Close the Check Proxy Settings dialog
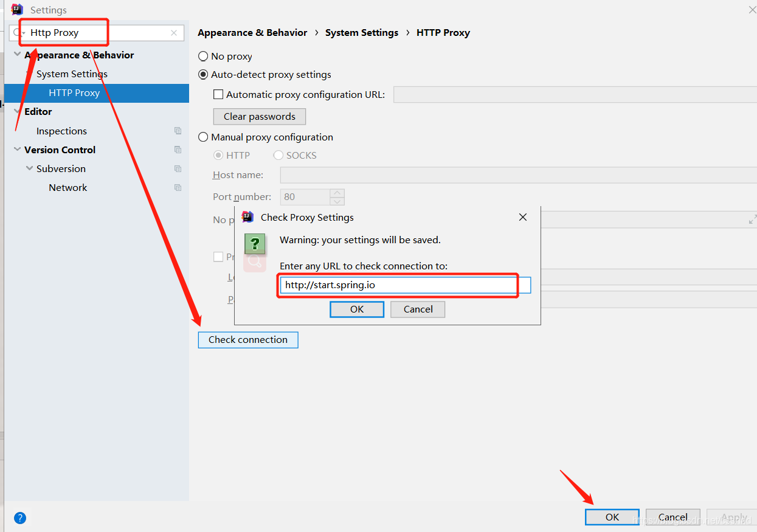The width and height of the screenshot is (757, 532). (x=523, y=217)
